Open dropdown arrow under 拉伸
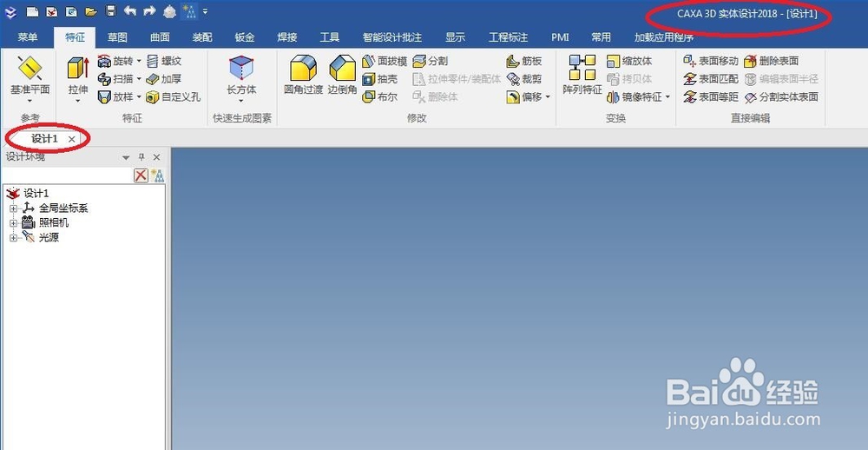This screenshot has width=868, height=450. pos(78,101)
